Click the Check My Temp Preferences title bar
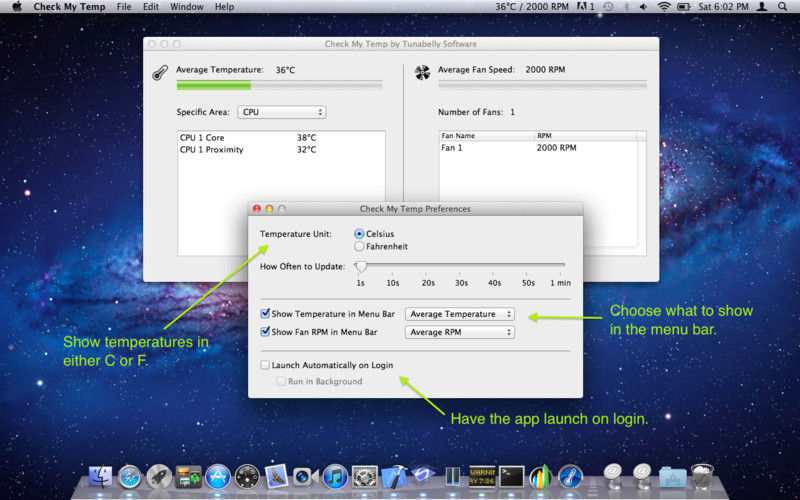 415,209
